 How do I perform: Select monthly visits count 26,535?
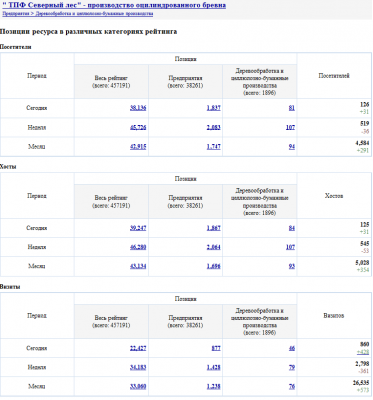361,383
